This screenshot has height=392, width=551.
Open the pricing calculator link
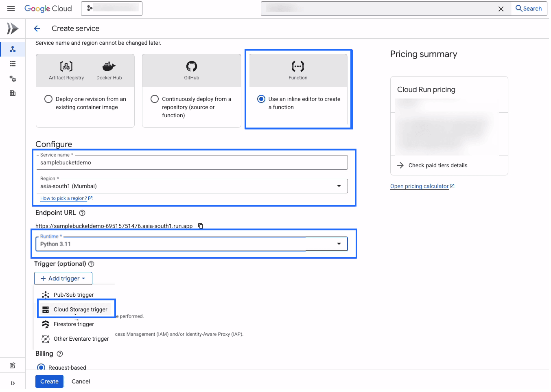[x=419, y=186]
